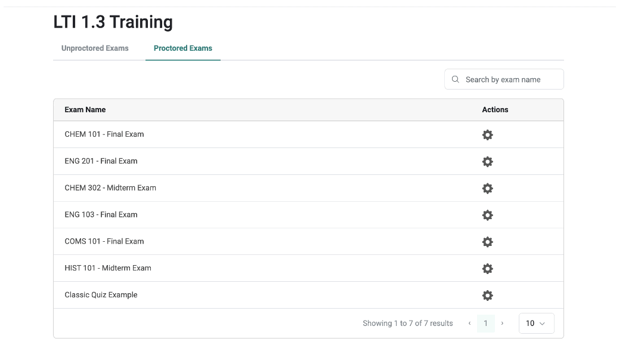The image size is (644, 363).
Task: Open settings gear for HIST 101 - Midterm Exam
Action: pyautogui.click(x=487, y=269)
